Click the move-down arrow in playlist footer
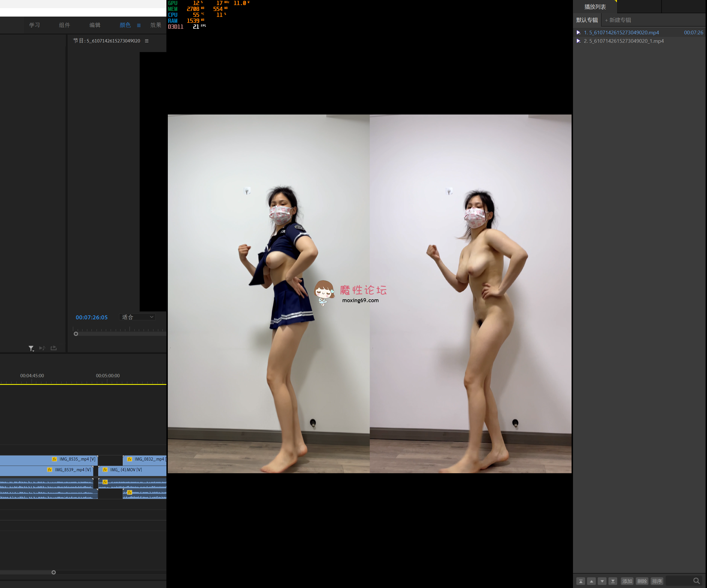 coord(602,581)
